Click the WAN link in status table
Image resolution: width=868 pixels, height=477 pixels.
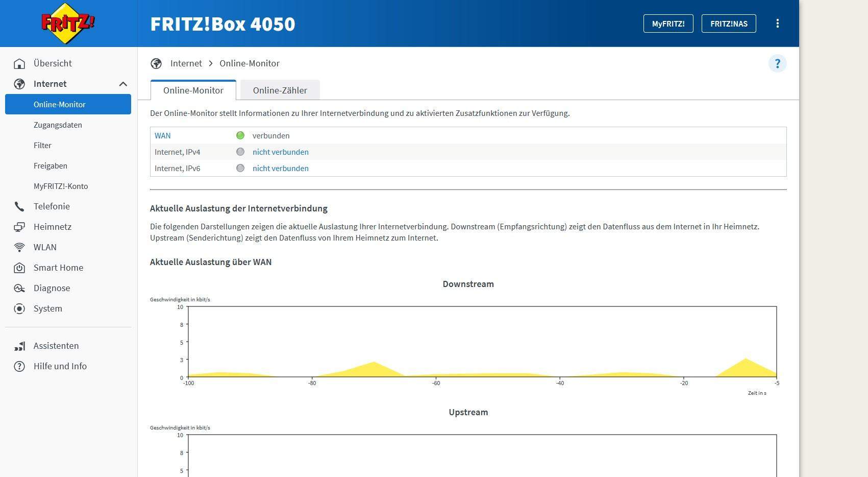click(x=163, y=135)
